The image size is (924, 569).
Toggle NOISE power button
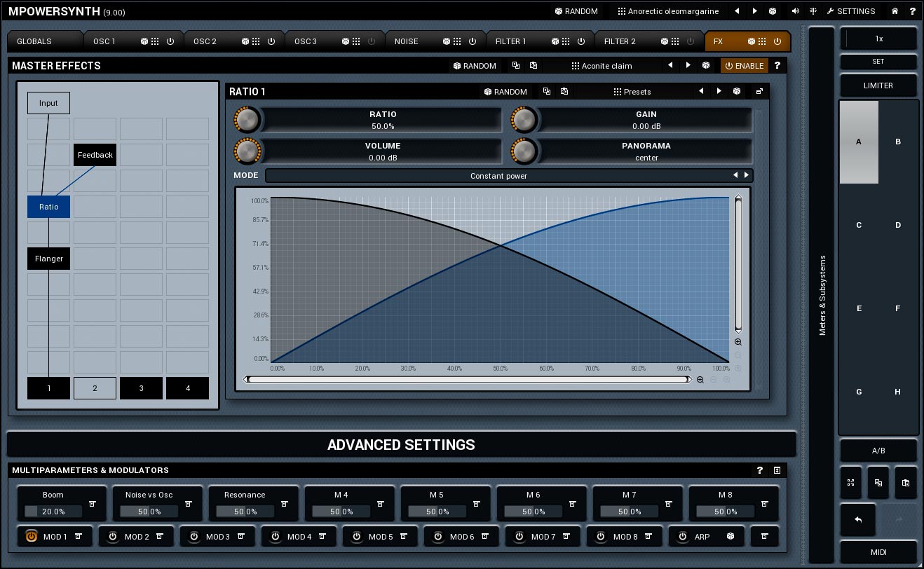point(473,41)
